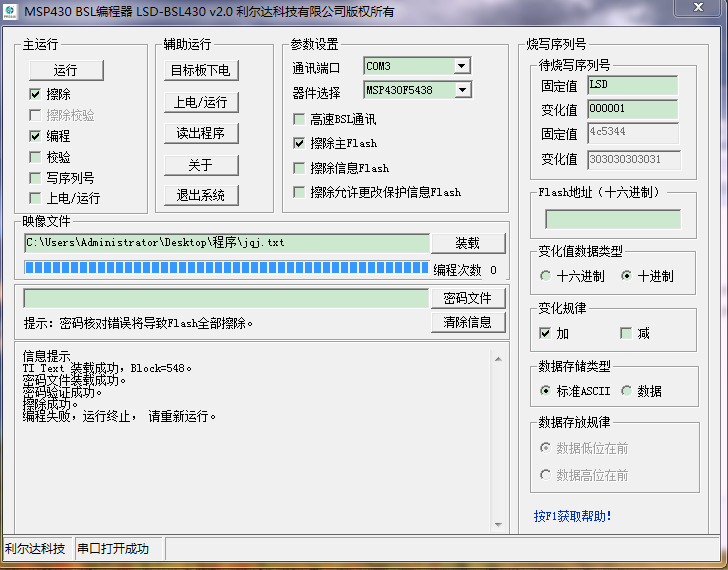Open the 关于 dialog
This screenshot has height=570, width=728.
pos(201,165)
